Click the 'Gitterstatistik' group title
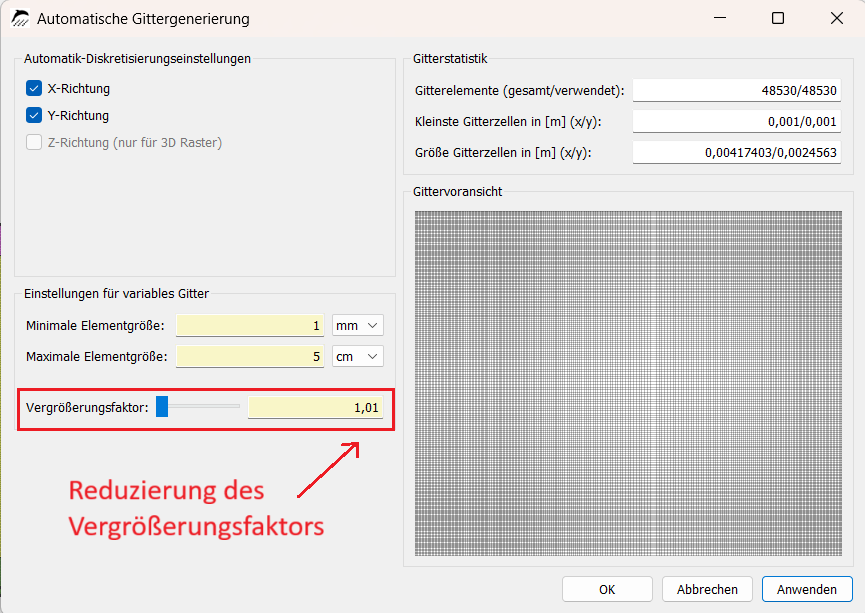The width and height of the screenshot is (865, 613). 450,58
